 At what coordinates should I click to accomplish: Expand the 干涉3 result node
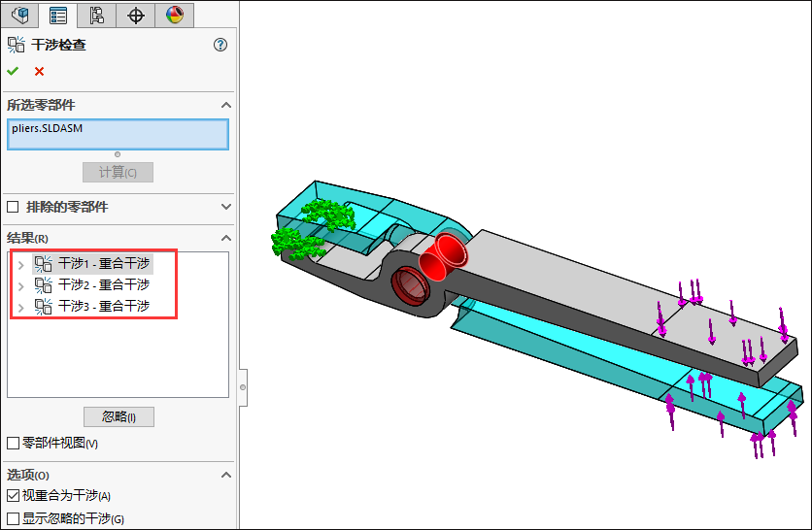coord(20,308)
